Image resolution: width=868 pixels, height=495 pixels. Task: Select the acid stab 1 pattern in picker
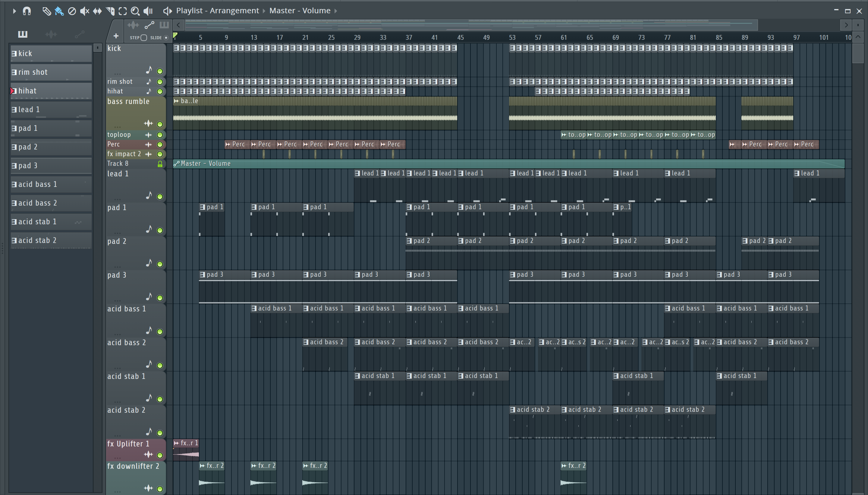point(51,222)
